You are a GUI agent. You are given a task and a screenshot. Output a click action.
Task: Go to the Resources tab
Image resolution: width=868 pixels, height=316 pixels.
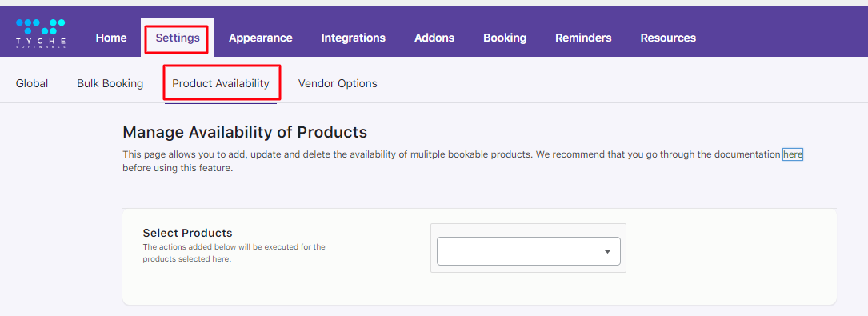click(x=668, y=38)
